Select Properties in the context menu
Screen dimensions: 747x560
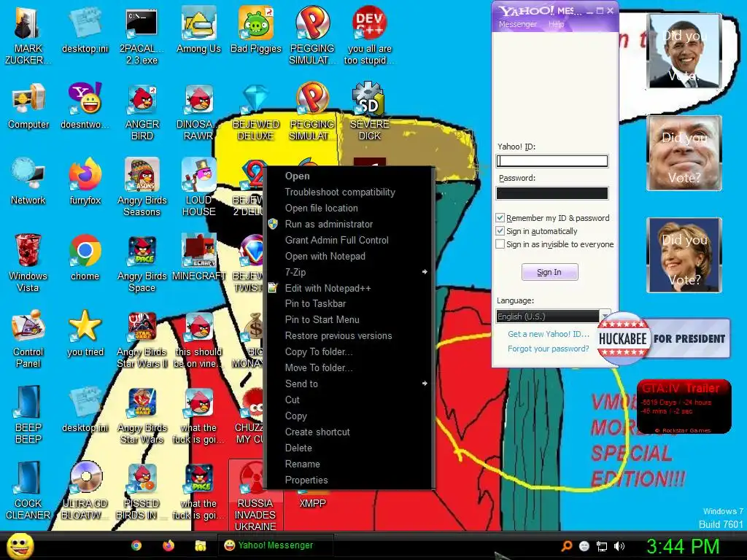[349, 480]
